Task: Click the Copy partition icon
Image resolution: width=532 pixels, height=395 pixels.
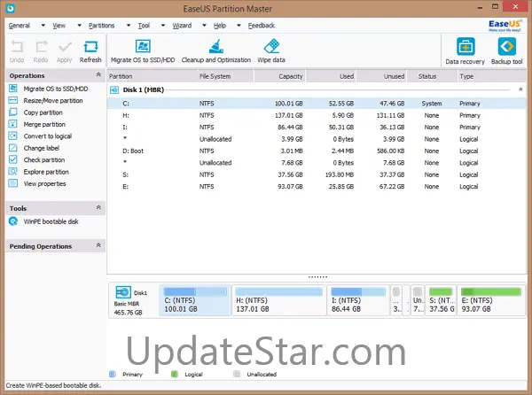Action: [13, 112]
